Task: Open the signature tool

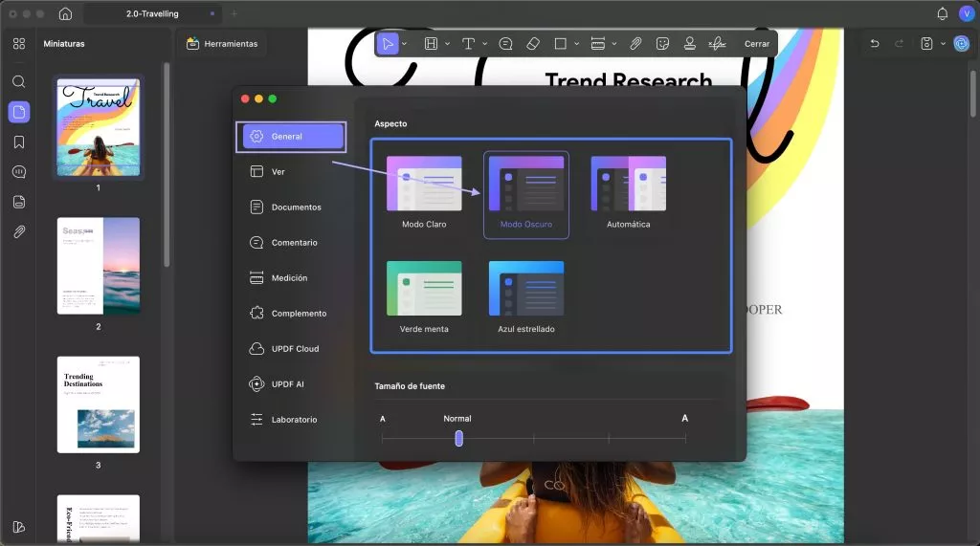Action: click(x=717, y=44)
